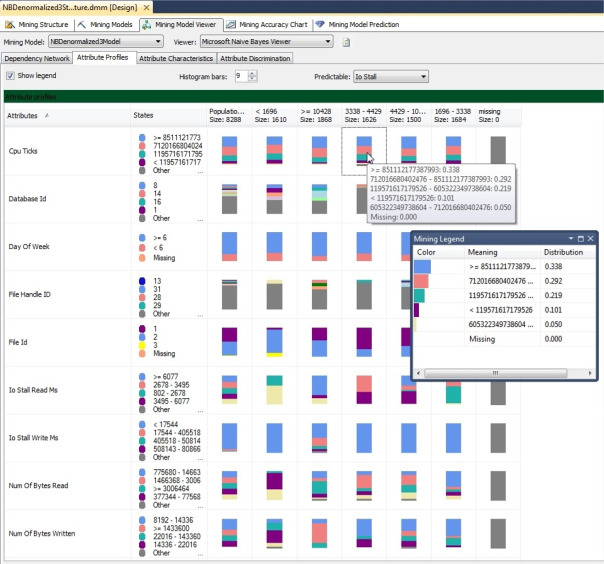
Task: Maximize the Mining Legend window
Action: point(579,238)
